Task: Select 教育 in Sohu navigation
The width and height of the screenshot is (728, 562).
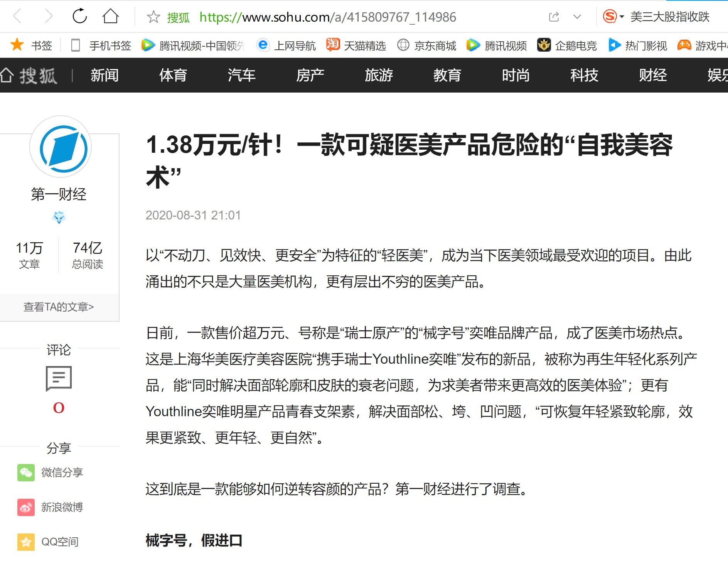Action: (447, 75)
